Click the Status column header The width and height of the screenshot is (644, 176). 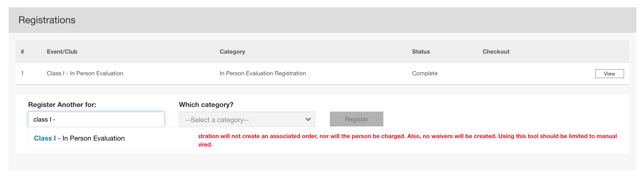421,52
